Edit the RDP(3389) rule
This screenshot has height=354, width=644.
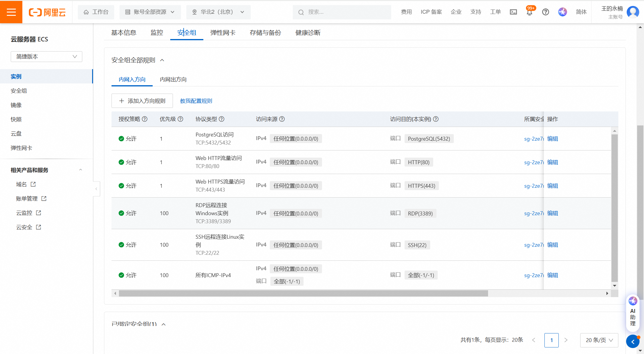(x=552, y=213)
